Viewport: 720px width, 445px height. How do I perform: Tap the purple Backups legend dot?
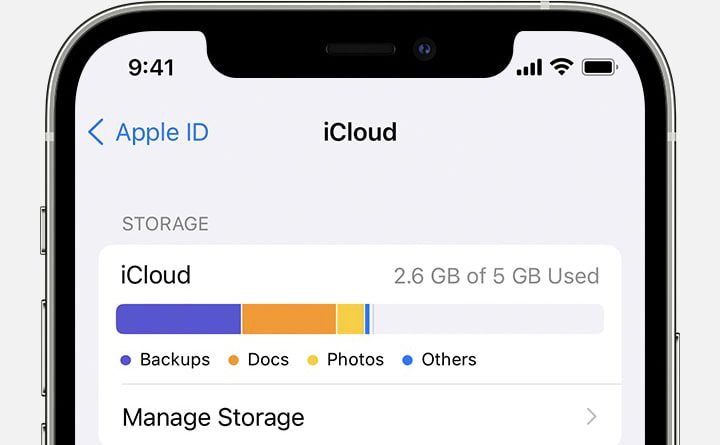pos(126,360)
